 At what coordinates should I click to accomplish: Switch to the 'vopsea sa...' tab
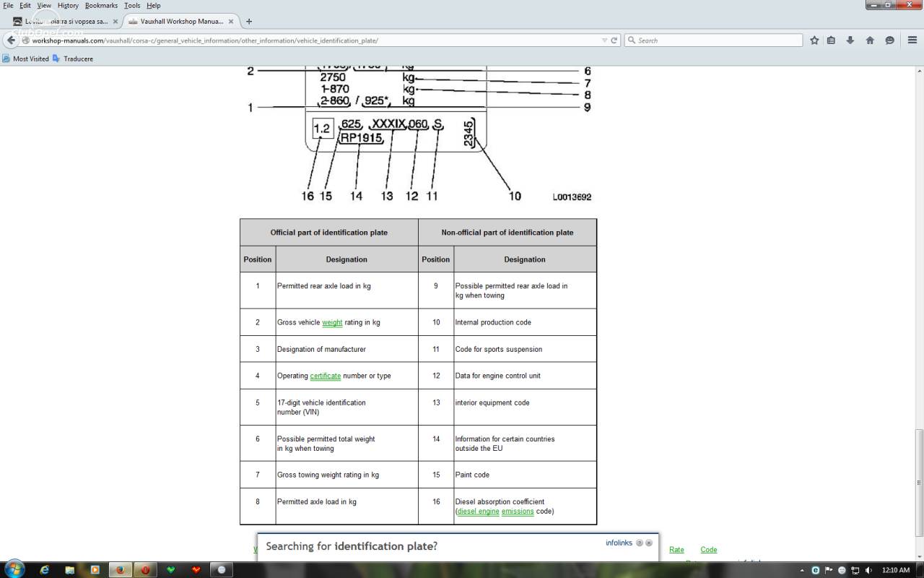pyautogui.click(x=65, y=22)
